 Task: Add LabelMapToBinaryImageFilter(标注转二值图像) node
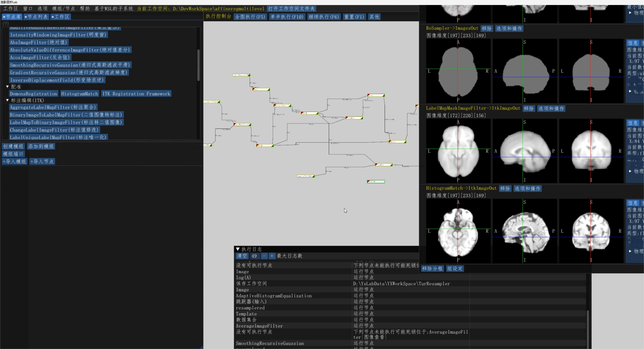point(66,122)
